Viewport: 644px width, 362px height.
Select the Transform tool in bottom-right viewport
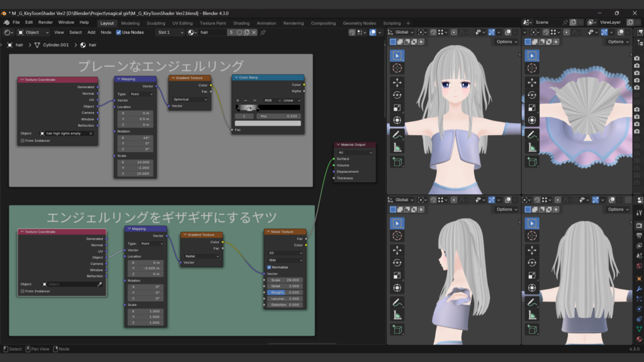(531, 288)
